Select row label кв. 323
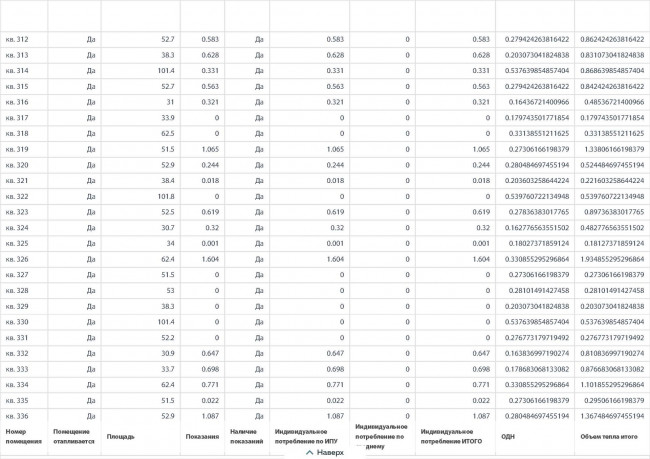 pyautogui.click(x=17, y=212)
